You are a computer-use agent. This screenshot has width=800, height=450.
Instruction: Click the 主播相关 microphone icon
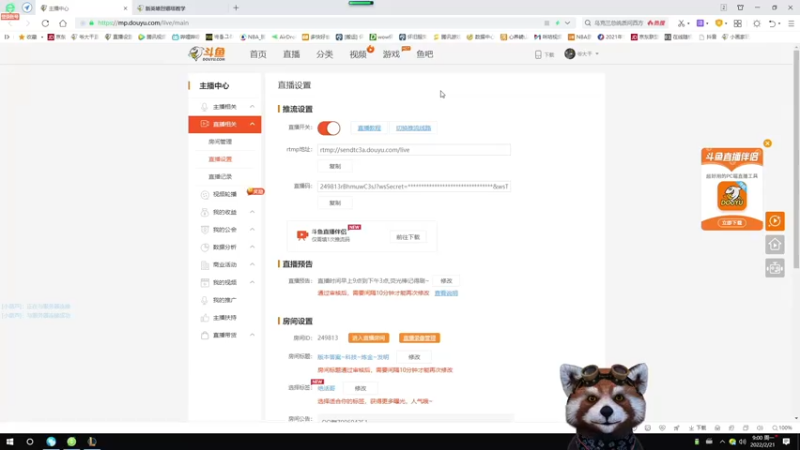[x=205, y=107]
